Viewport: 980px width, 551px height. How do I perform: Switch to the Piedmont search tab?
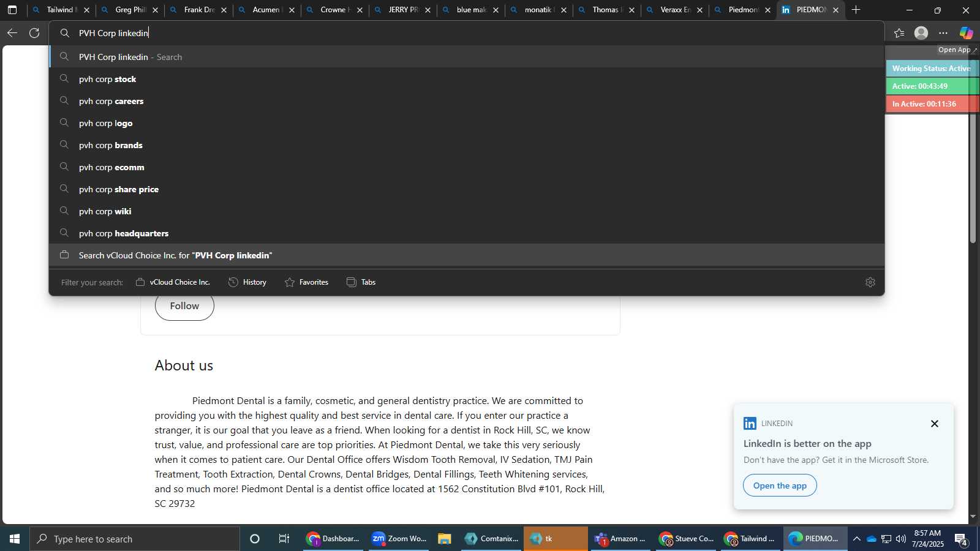[742, 10]
